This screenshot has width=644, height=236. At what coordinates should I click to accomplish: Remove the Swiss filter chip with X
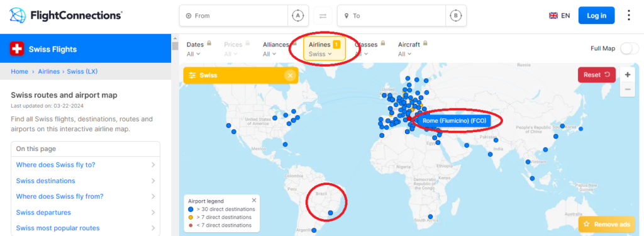point(290,76)
